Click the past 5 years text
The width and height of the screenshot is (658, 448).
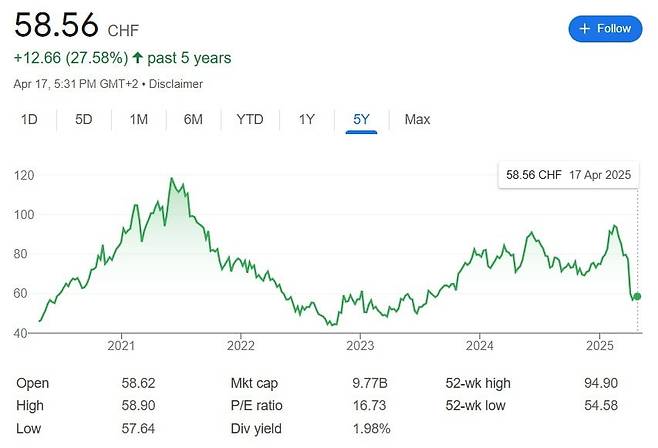point(189,58)
